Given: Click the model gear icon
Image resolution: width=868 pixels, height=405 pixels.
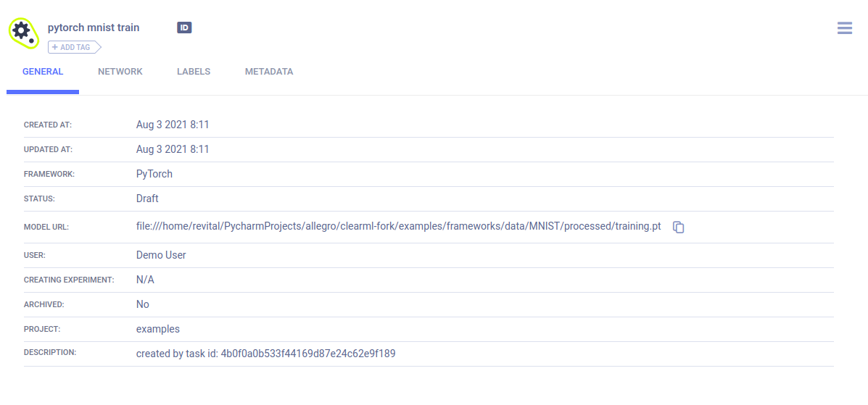Looking at the screenshot, I should pos(22,32).
